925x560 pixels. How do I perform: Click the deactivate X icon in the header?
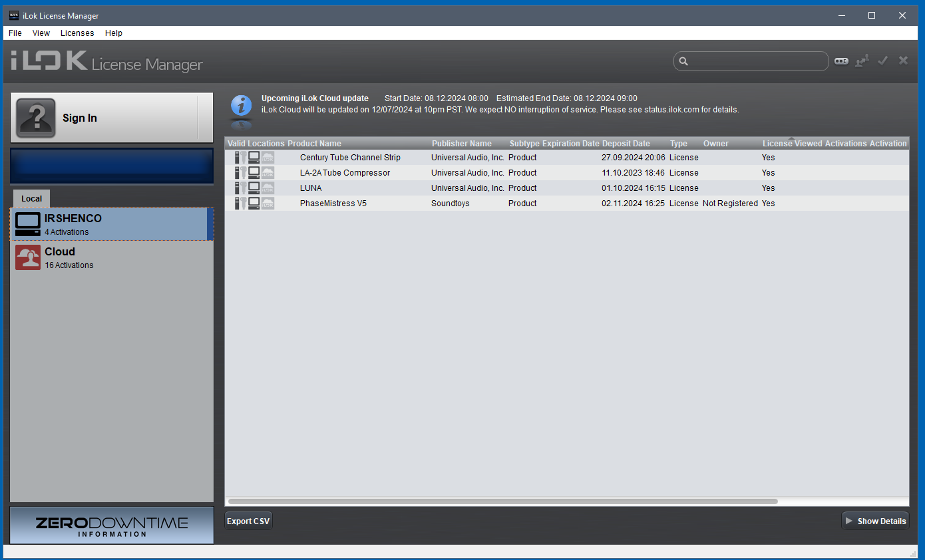click(x=903, y=61)
